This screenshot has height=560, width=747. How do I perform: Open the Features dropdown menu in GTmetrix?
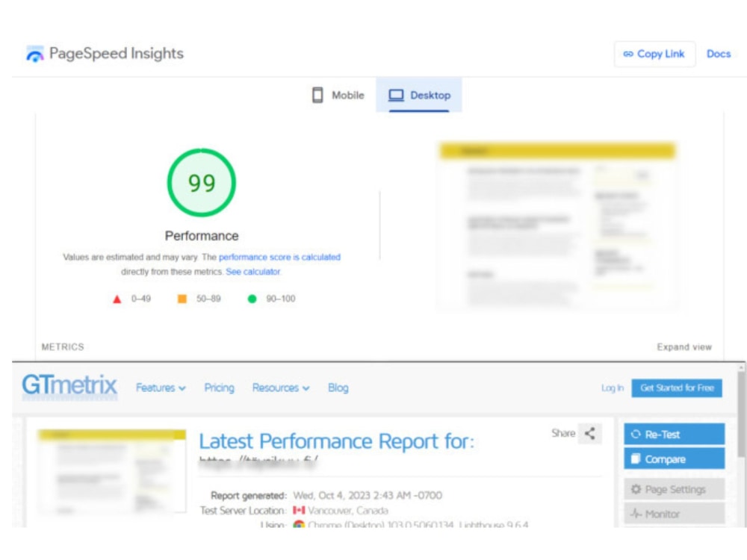pos(161,388)
